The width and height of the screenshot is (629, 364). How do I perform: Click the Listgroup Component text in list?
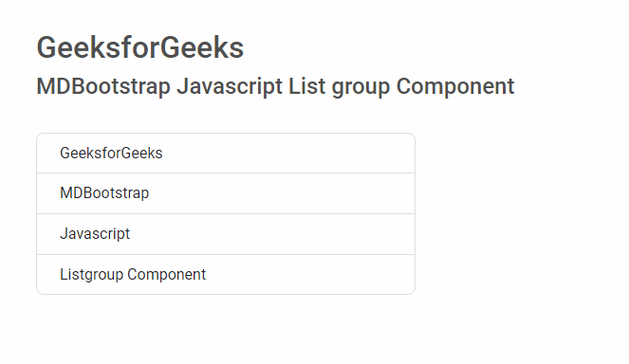pos(133,275)
